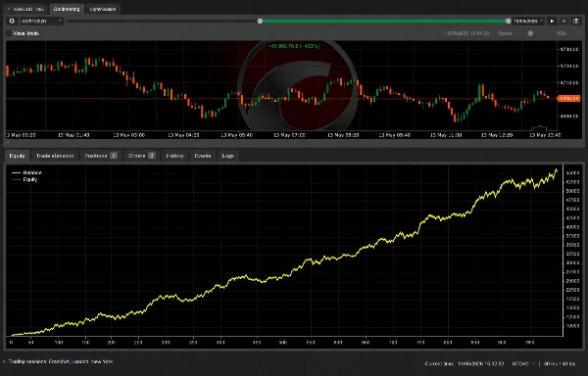588x376 pixels.
Task: Start the backtest with play button
Action: [552, 22]
